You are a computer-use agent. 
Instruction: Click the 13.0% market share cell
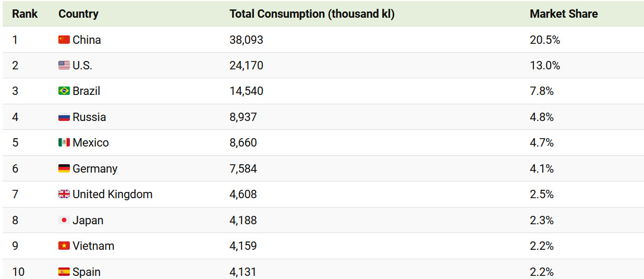[545, 65]
